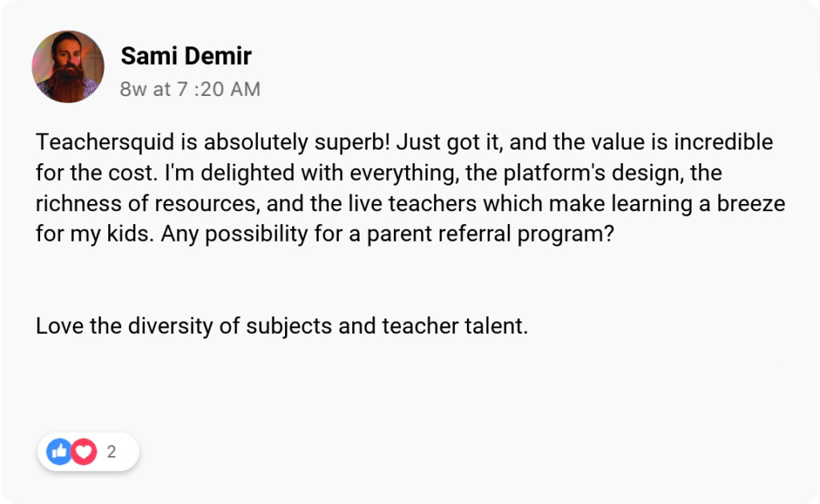Image resolution: width=820 pixels, height=504 pixels.
Task: Click the 'parent referral program?' question
Action: (x=504, y=234)
